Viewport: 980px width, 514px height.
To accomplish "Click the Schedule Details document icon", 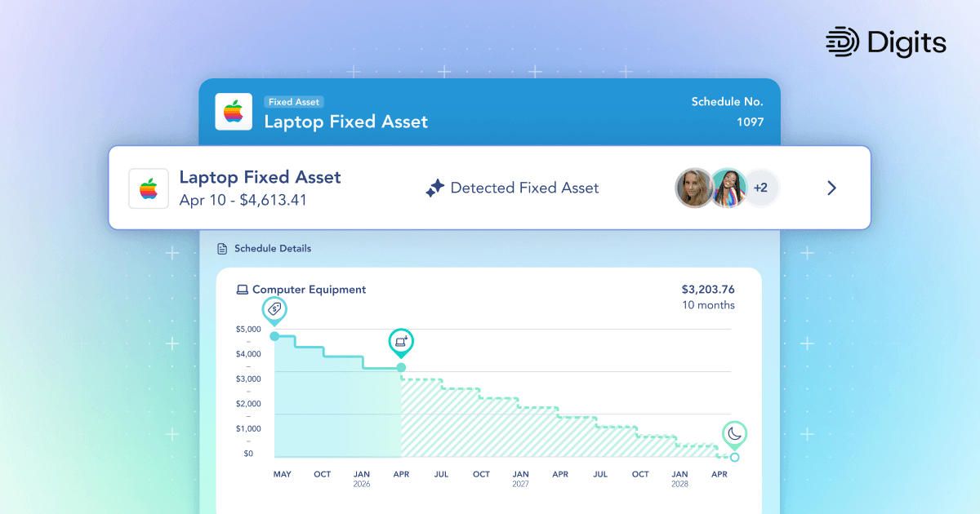I will 222,248.
